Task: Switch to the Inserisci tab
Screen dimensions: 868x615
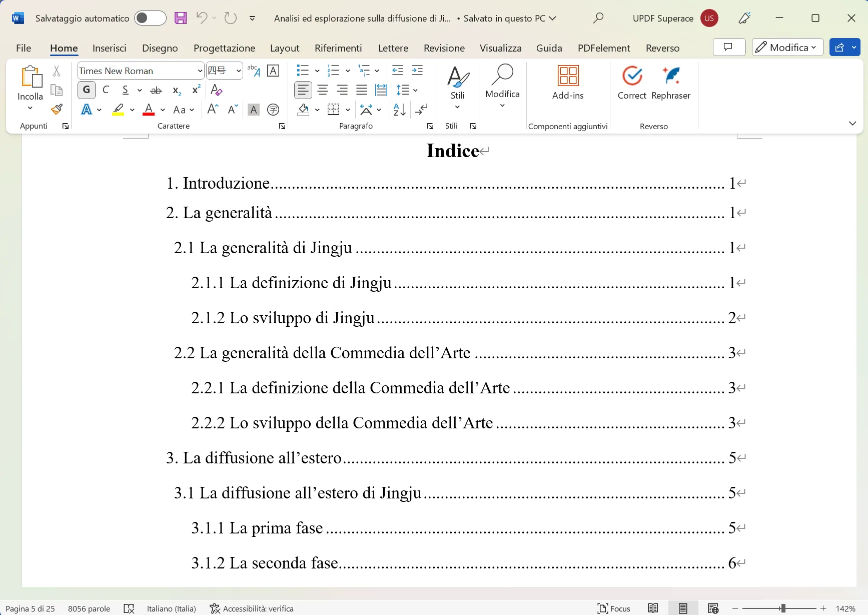Action: pos(110,48)
